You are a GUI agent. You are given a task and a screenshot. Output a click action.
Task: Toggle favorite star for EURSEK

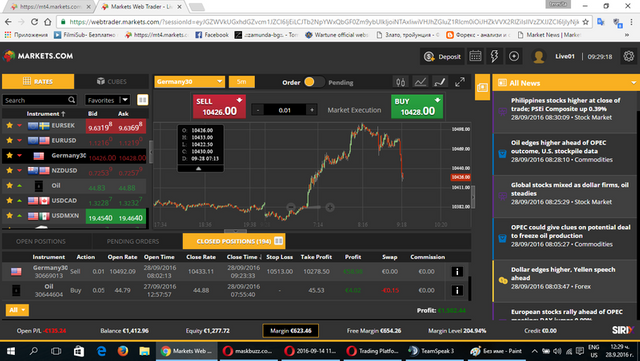coord(9,125)
